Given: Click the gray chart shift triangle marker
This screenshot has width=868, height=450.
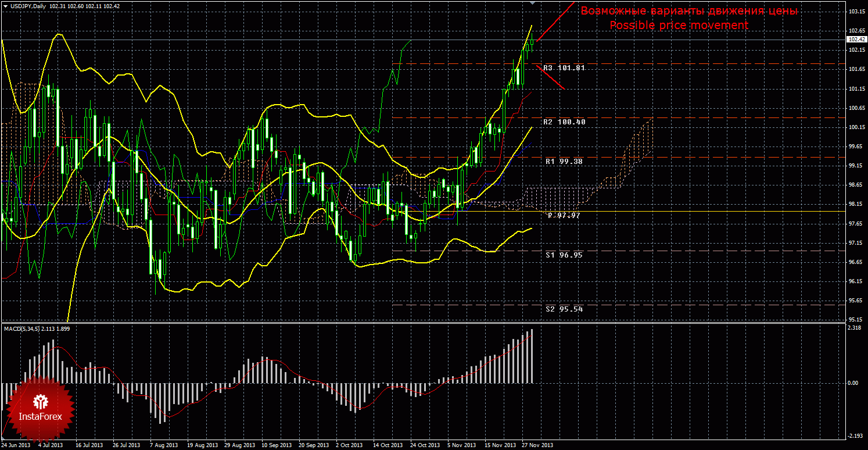Looking at the screenshot, I should pyautogui.click(x=533, y=3).
